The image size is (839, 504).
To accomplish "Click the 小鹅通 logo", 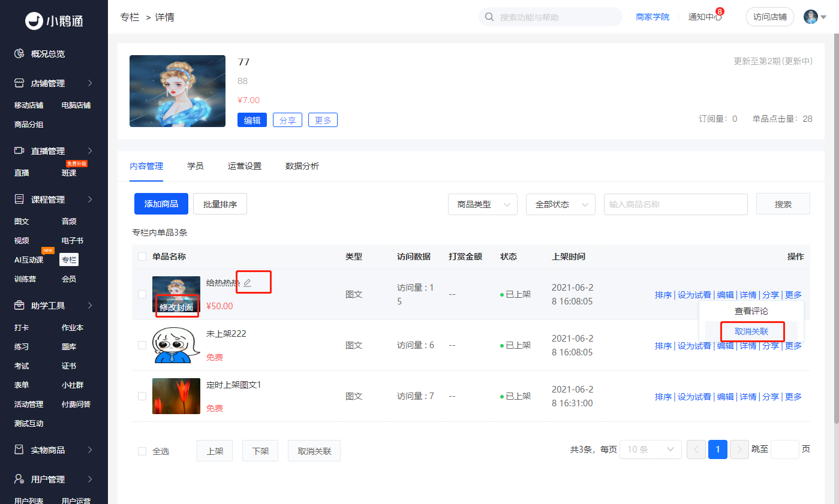I will point(54,20).
